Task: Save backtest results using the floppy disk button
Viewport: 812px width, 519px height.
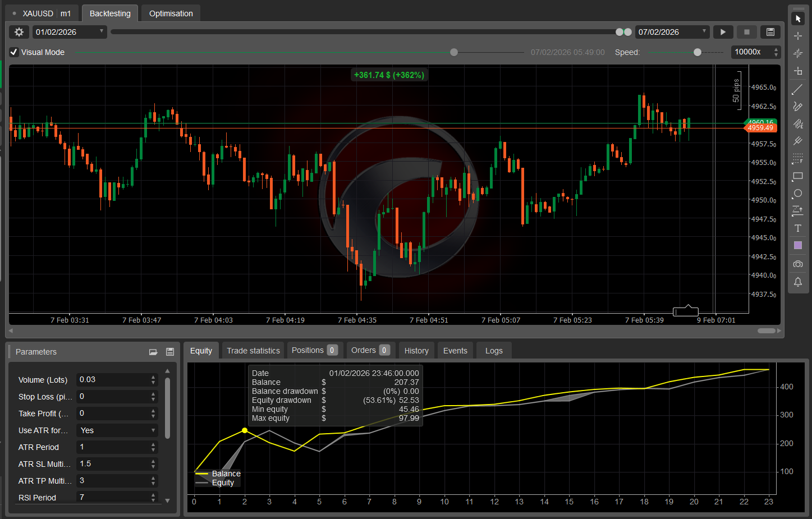Action: [770, 32]
